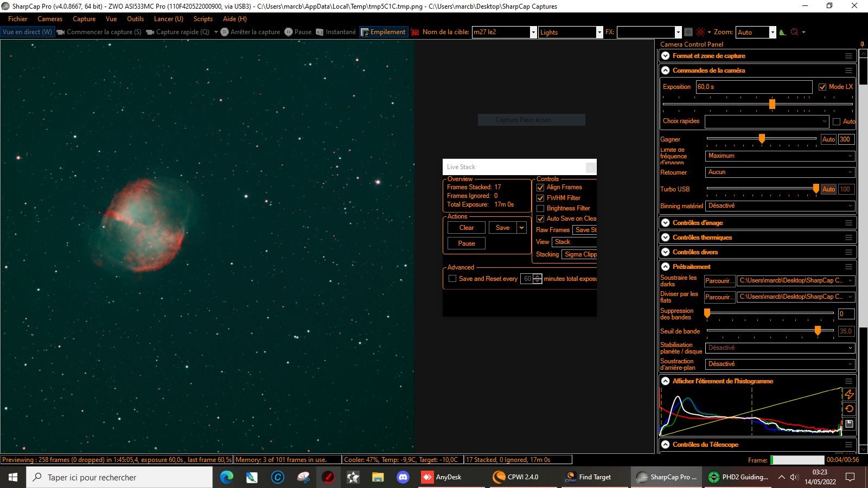868x488 pixels.
Task: Click the Instantané snapshot toolbar button
Action: (336, 32)
